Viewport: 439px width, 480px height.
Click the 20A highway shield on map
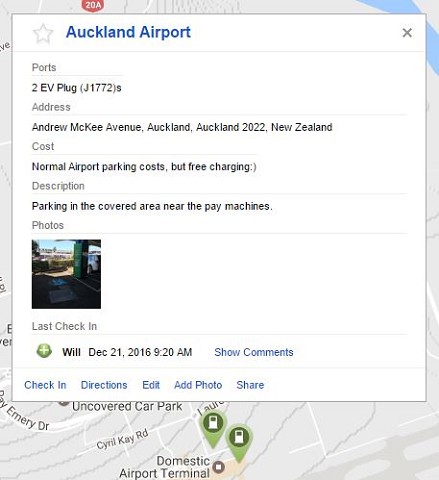tap(92, 6)
